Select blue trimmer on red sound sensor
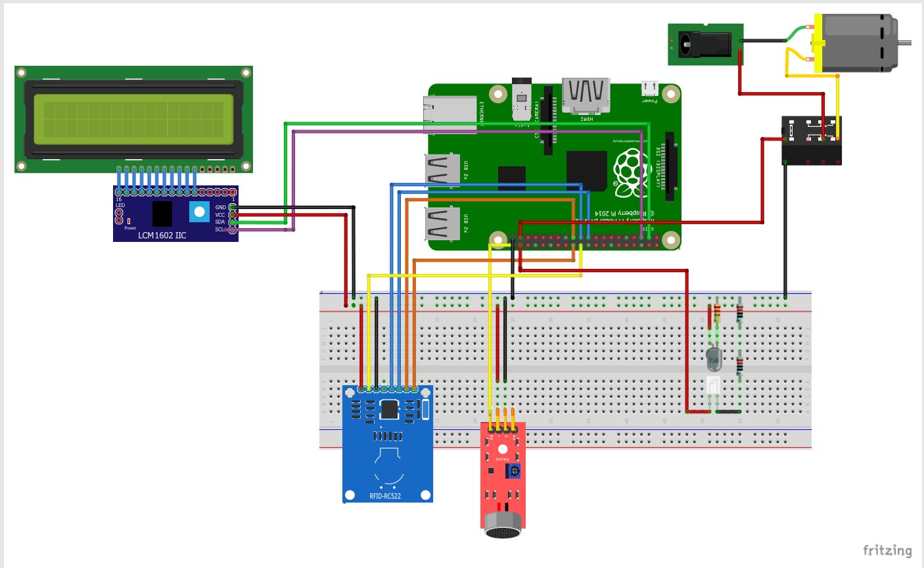 click(x=515, y=471)
